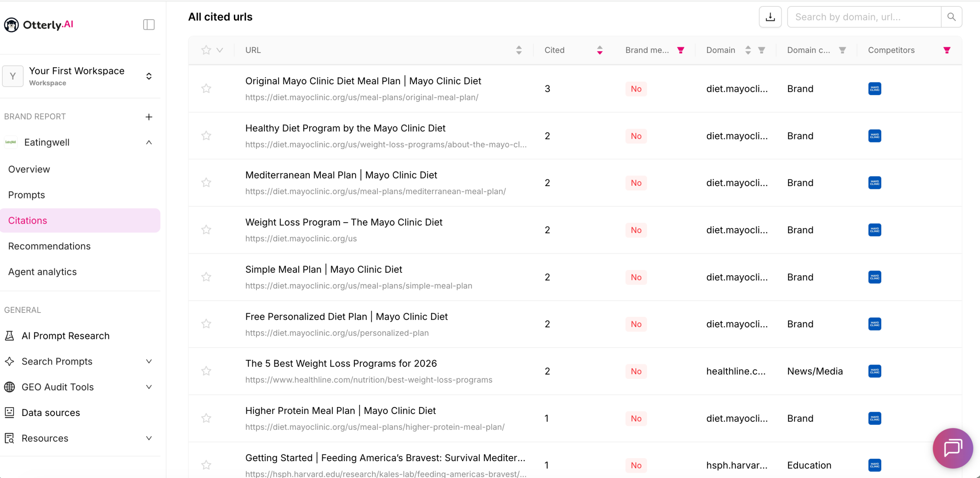Open the Recommendations page

click(49, 246)
